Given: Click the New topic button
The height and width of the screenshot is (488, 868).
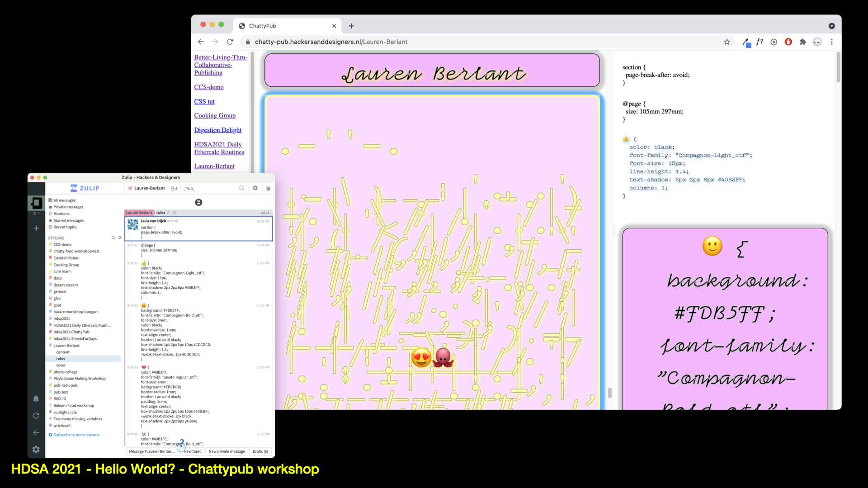Looking at the screenshot, I should click(192, 451).
